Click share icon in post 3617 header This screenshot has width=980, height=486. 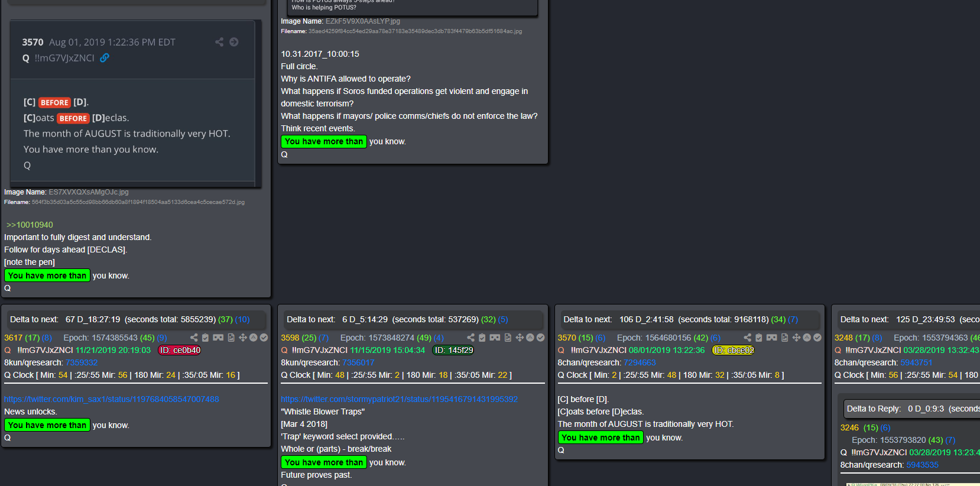tap(194, 338)
